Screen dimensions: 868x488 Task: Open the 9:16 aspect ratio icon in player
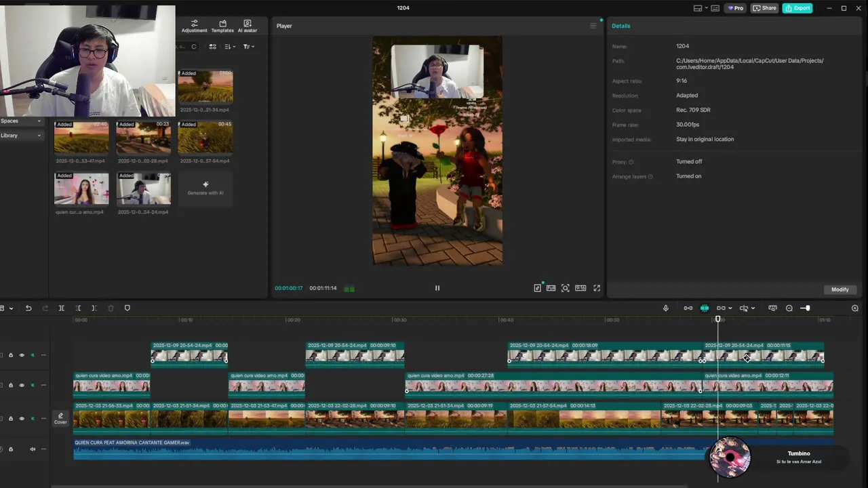click(580, 288)
